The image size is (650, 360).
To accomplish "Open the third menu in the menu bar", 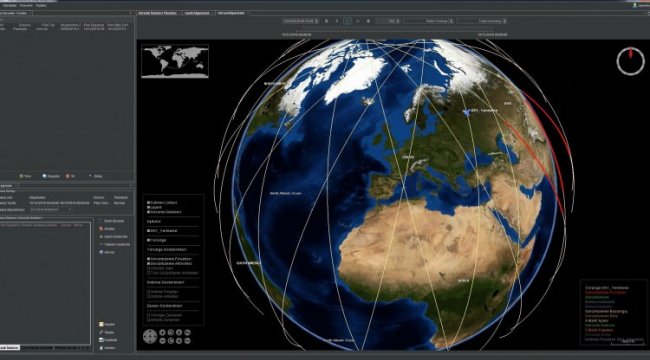I will (x=41, y=5).
